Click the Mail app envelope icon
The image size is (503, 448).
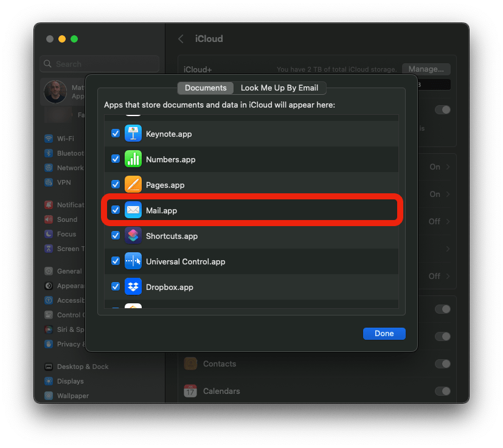(x=133, y=210)
